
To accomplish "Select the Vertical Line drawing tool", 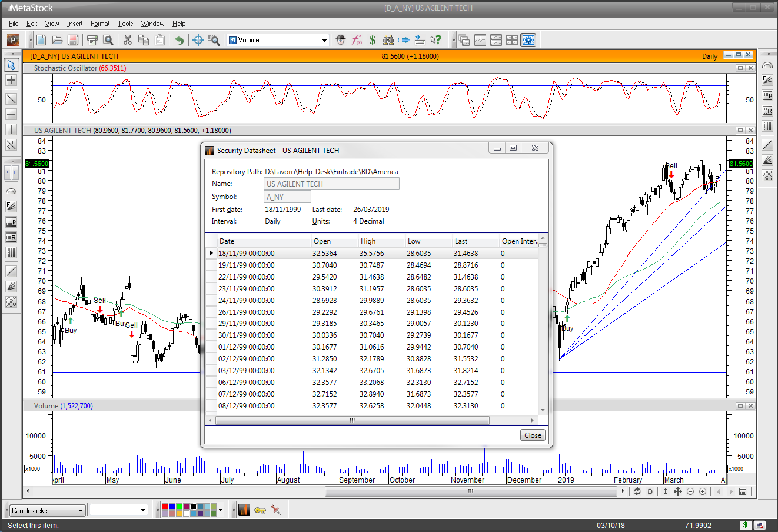I will tap(11, 129).
